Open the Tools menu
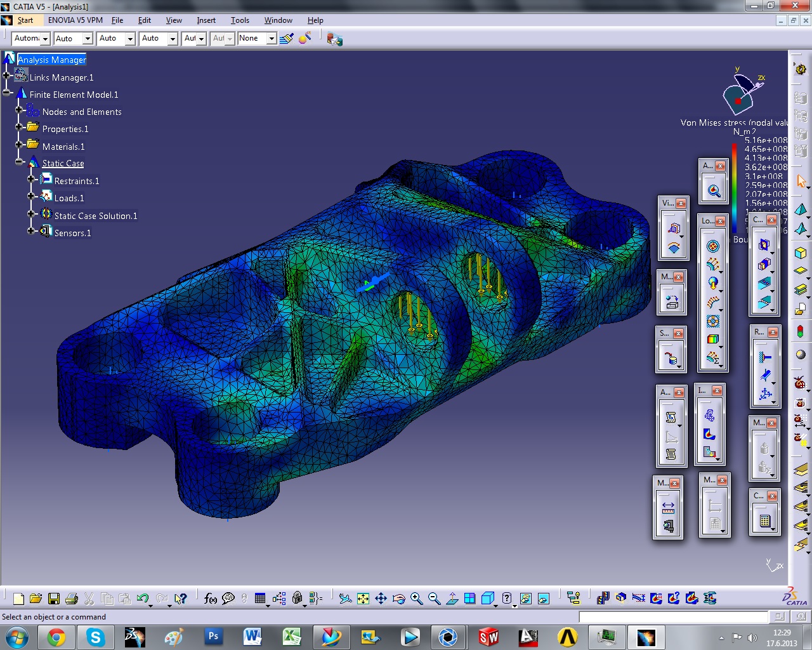 click(240, 20)
